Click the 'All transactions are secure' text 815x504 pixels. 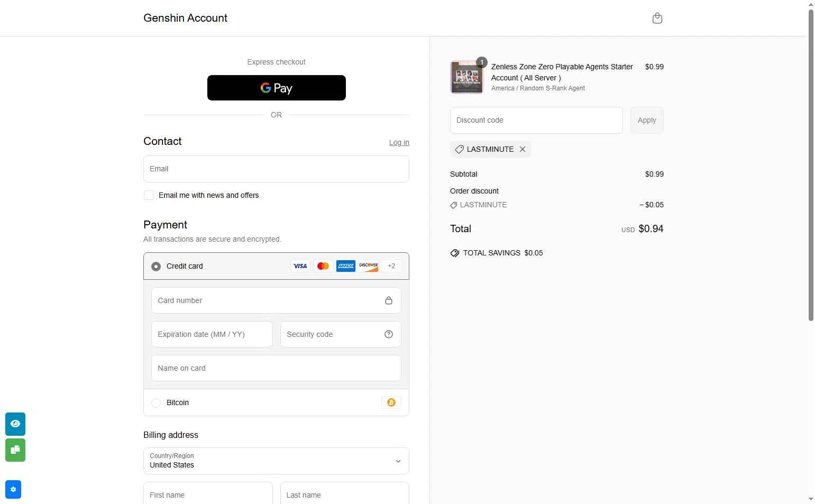click(x=212, y=239)
